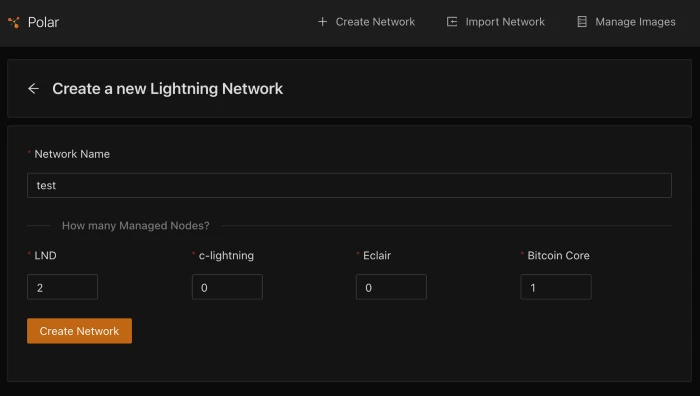The width and height of the screenshot is (700, 396).
Task: Focus the Network Name text field
Action: (349, 185)
